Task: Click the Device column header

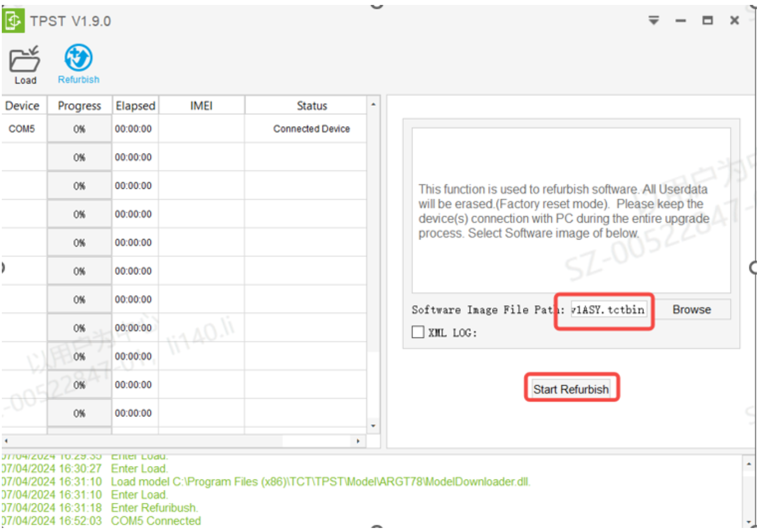Action: click(x=22, y=106)
